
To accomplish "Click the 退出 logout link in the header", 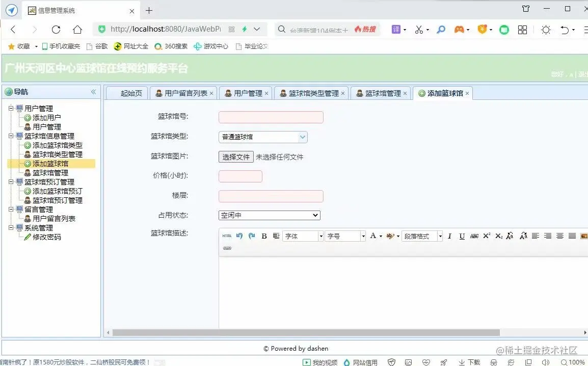I will click(x=583, y=74).
